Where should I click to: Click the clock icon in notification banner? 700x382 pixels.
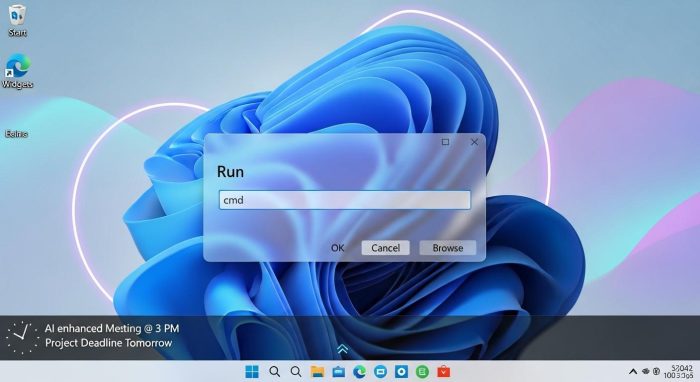(21, 337)
